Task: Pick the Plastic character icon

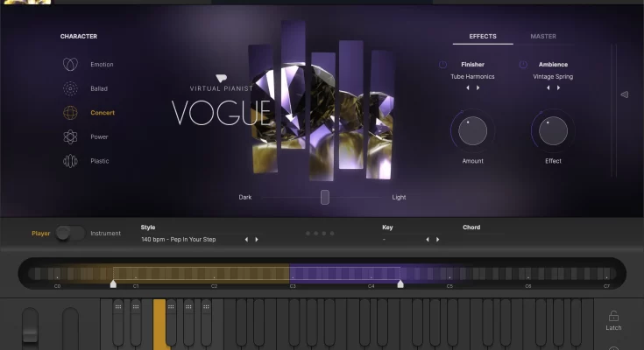Action: click(70, 161)
